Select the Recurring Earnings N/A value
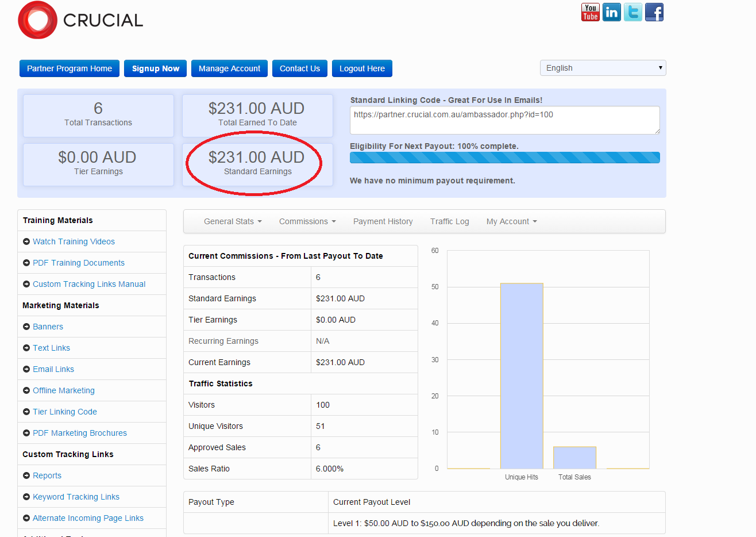The image size is (756, 537). pyautogui.click(x=323, y=341)
